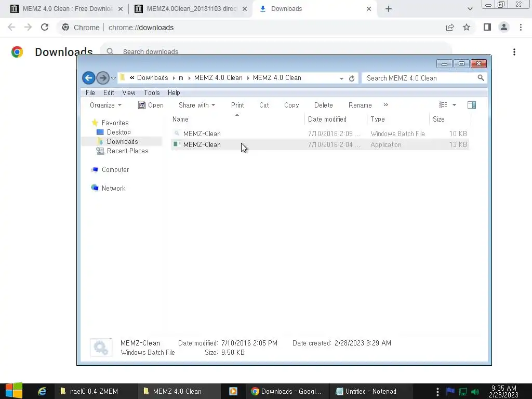Click the search magnifier in Explorer
This screenshot has width=532, height=399.
481,78
